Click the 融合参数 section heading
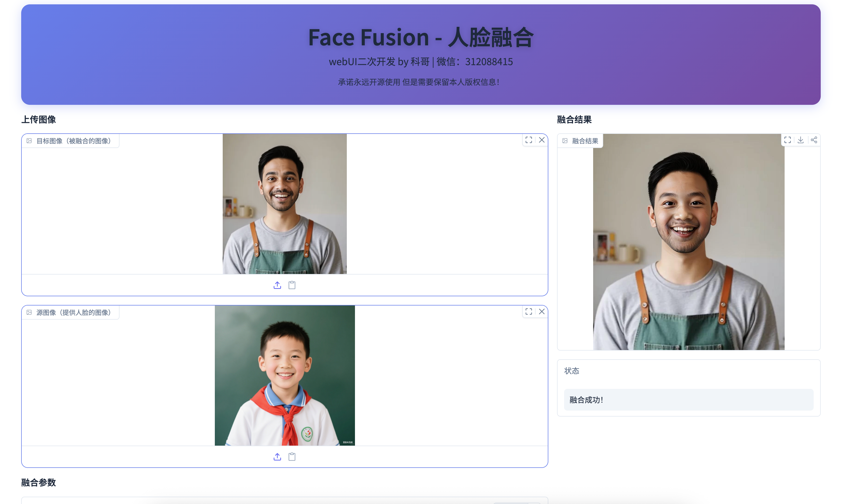 click(38, 482)
